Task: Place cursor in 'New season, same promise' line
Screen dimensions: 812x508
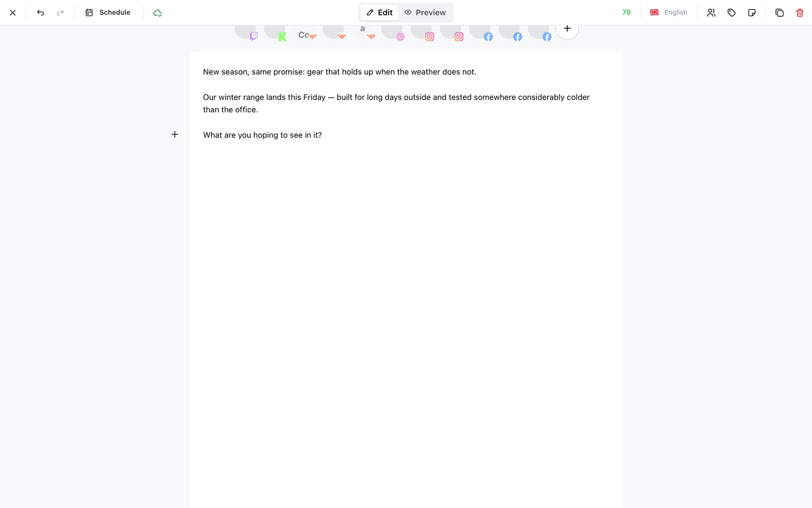Action: 340,72
